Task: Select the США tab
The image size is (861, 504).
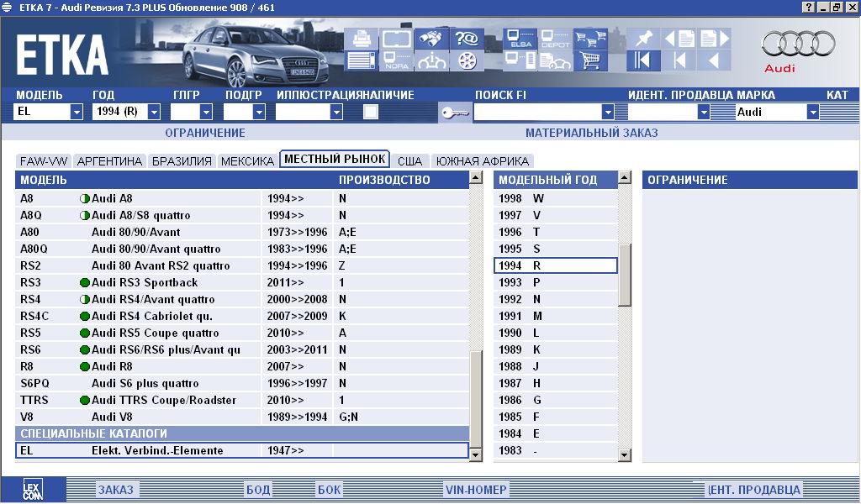Action: [409, 161]
